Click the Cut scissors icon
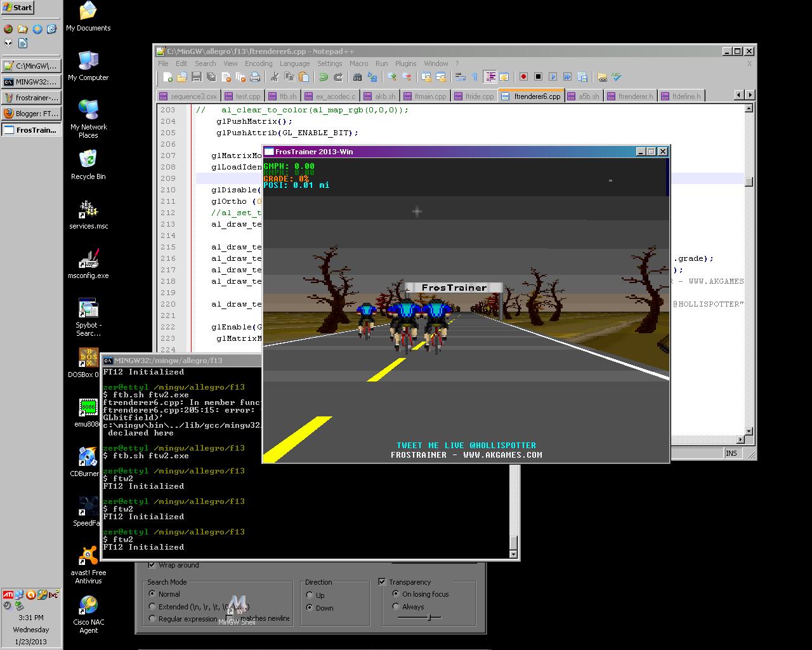Image resolution: width=812 pixels, height=650 pixels. (x=275, y=77)
